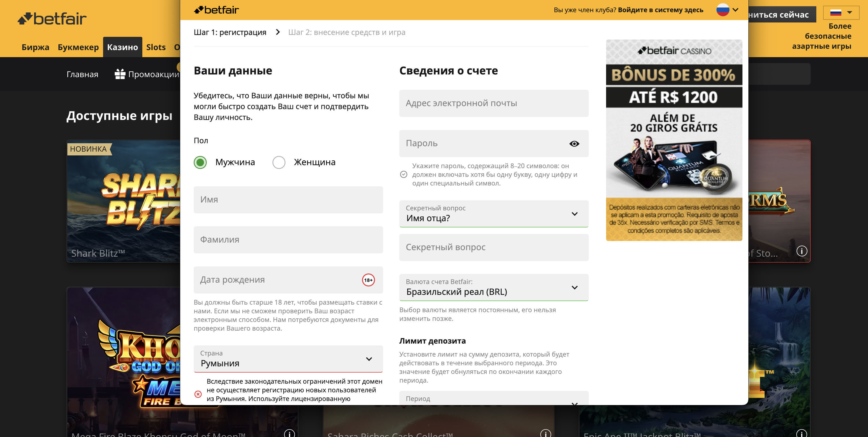Open the Букмекер tab
Image resolution: width=868 pixels, height=437 pixels.
coord(78,47)
